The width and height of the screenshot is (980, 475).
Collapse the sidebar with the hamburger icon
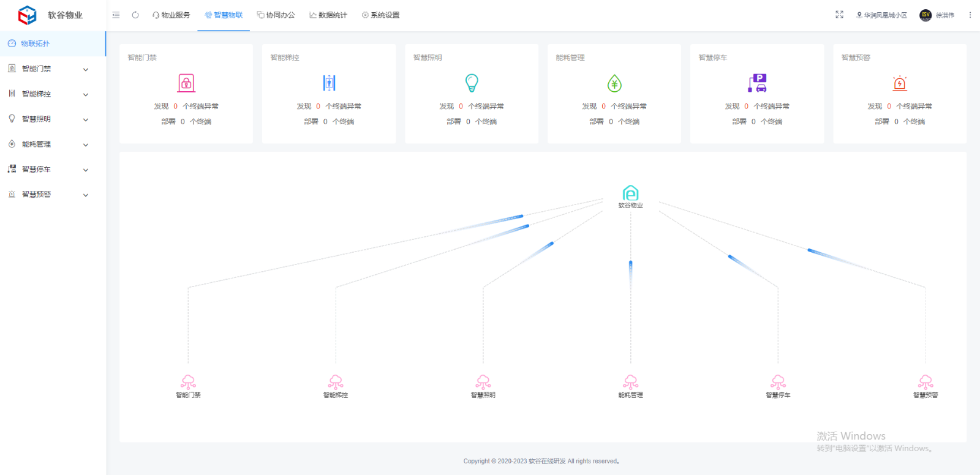click(x=116, y=15)
